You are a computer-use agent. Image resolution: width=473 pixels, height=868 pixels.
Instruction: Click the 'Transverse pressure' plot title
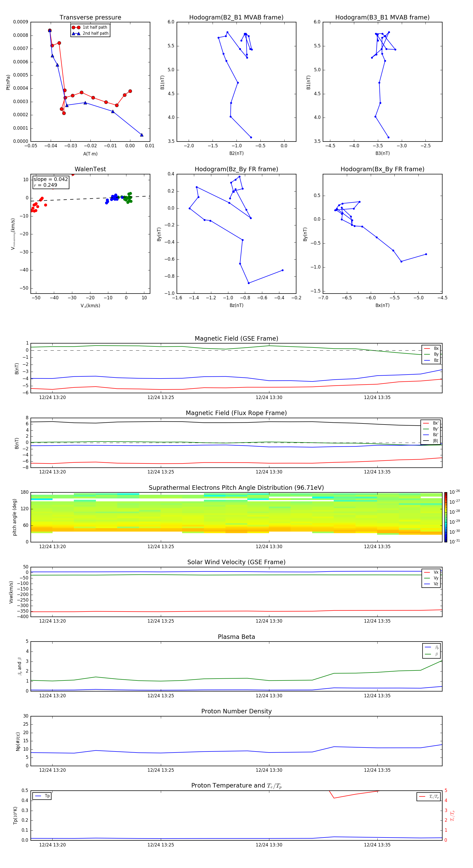[90, 17]
